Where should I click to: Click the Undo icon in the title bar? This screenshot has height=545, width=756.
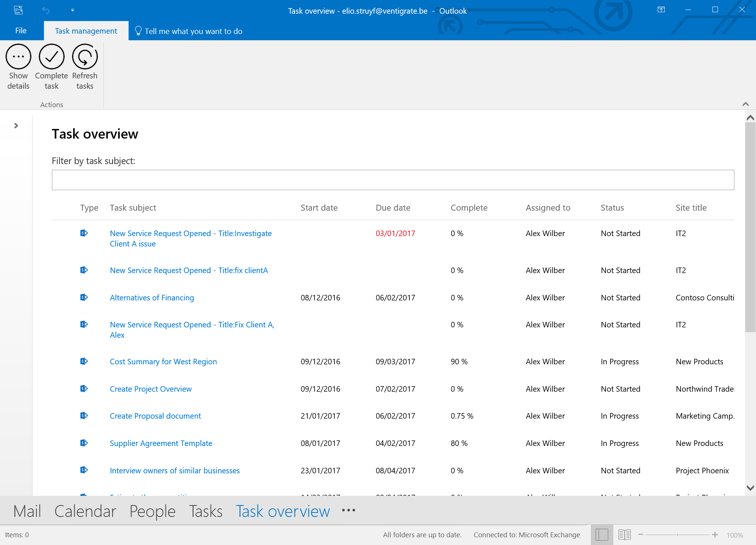pos(46,10)
